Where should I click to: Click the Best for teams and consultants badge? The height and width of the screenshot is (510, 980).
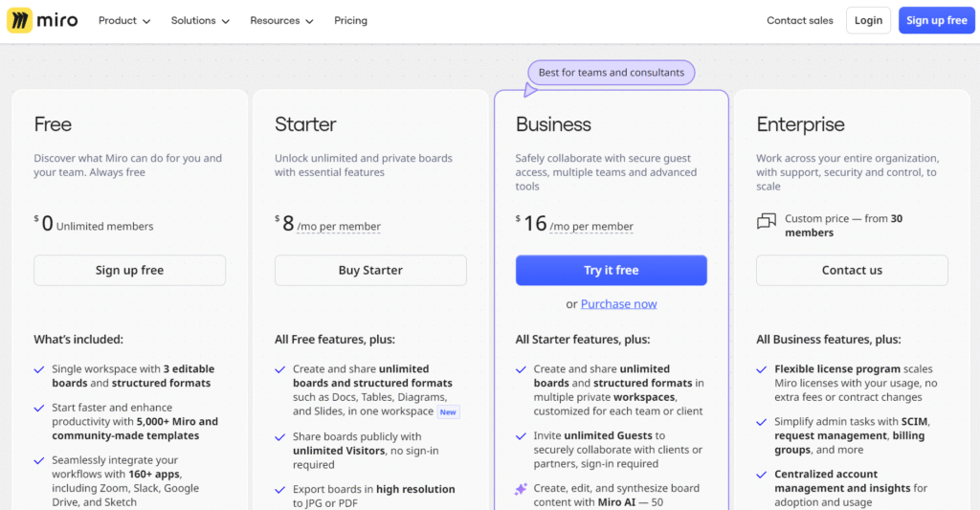click(612, 73)
